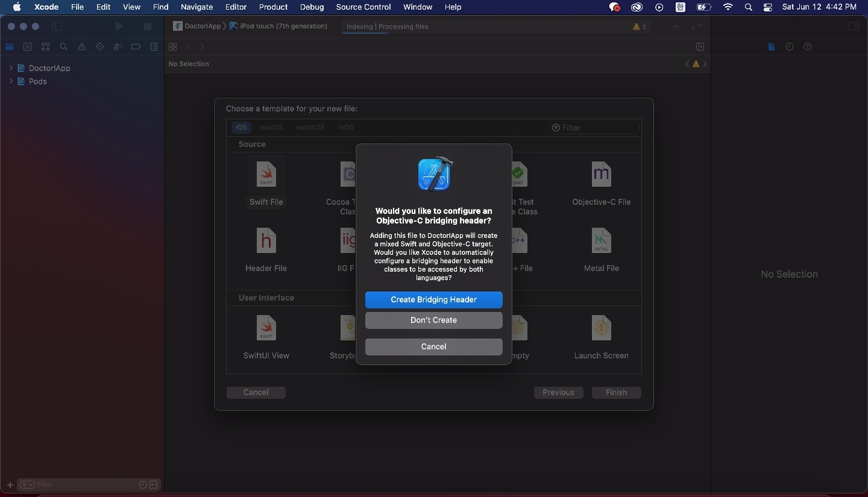Open the Editor menu
This screenshot has width=868, height=497.
236,7
